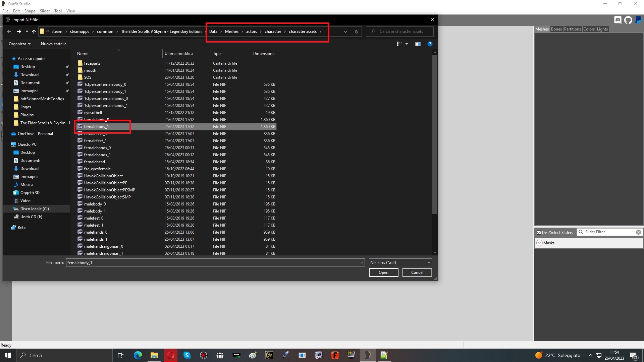The width and height of the screenshot is (644, 362).
Task: Open Rete network location
Action: coord(21,228)
